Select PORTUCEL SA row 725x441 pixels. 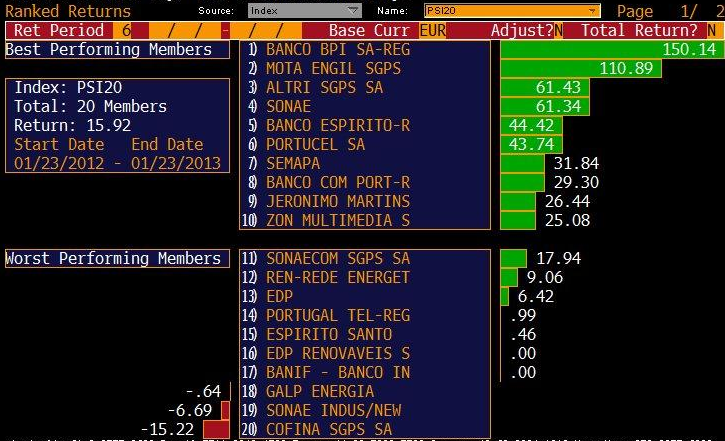coord(365,144)
